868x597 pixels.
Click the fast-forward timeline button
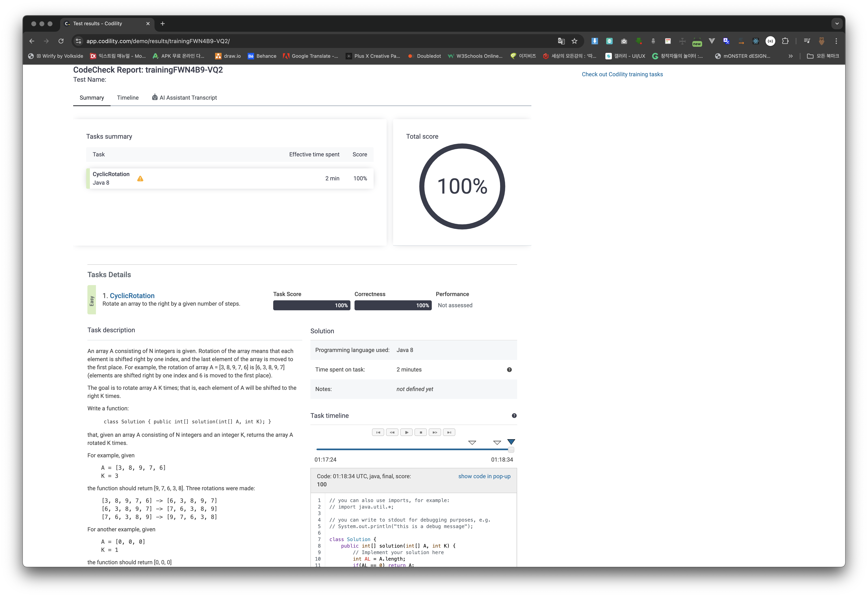coord(435,432)
